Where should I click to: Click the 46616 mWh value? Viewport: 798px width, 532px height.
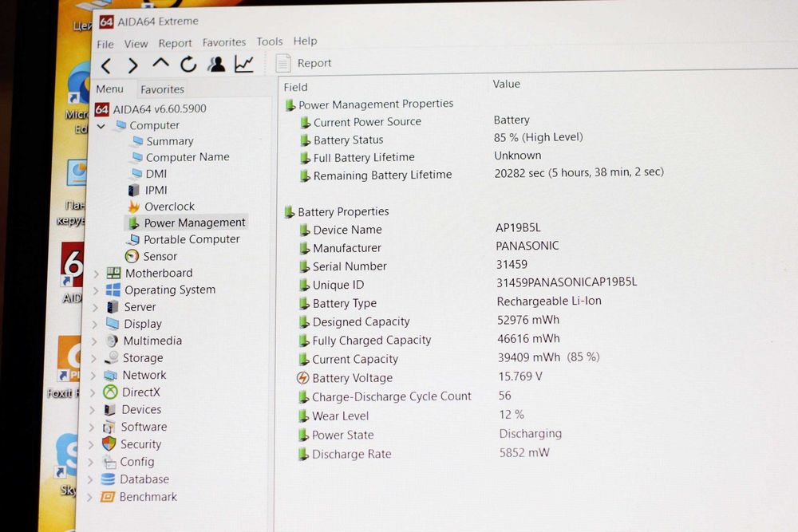(528, 339)
